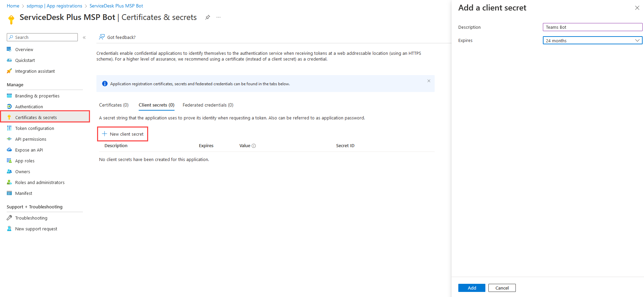The width and height of the screenshot is (644, 297).
Task: Click the Value info tooltip icon
Action: point(254,146)
